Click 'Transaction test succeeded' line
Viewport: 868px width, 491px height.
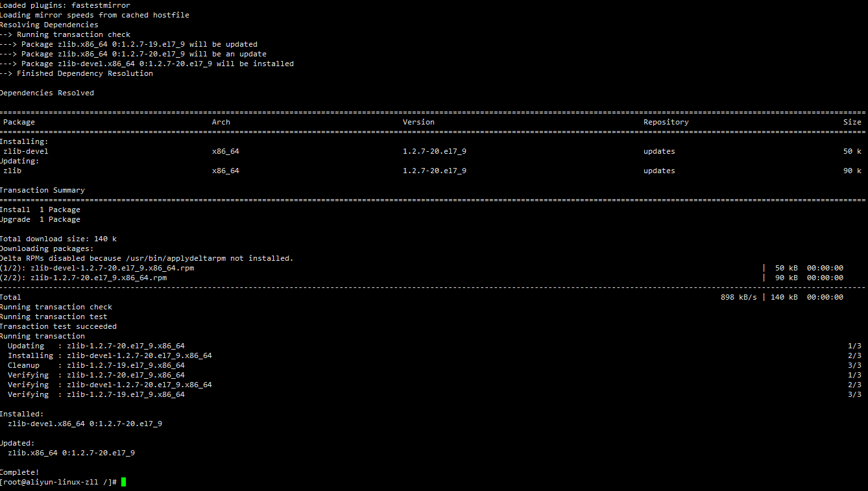(58, 326)
